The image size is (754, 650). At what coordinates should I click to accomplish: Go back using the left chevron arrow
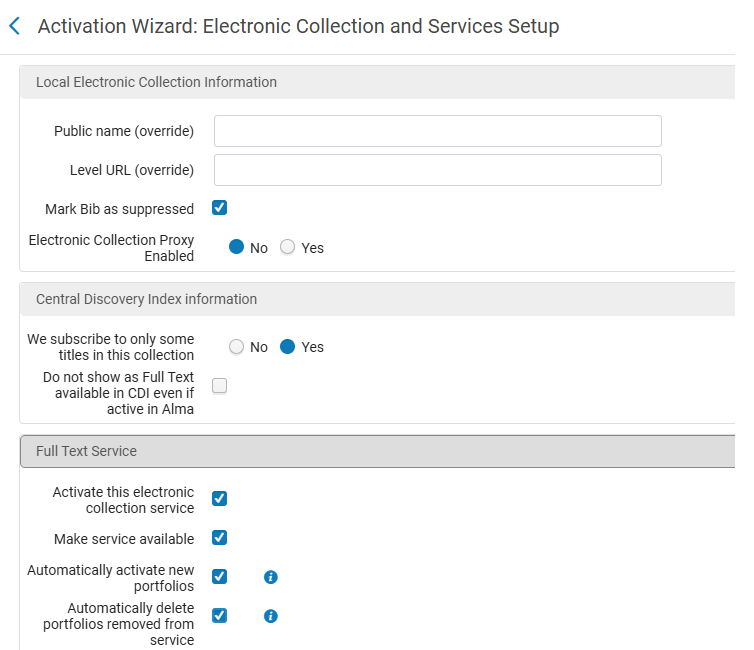click(14, 26)
